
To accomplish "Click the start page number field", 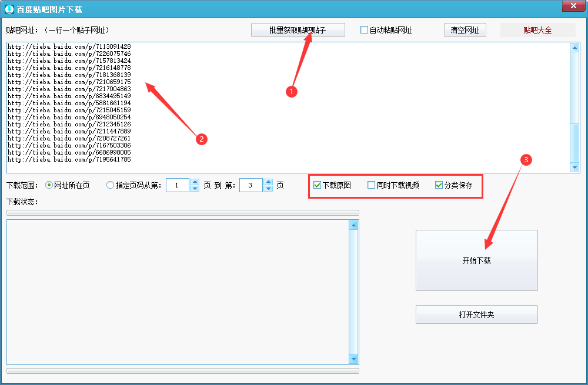I will (x=178, y=185).
